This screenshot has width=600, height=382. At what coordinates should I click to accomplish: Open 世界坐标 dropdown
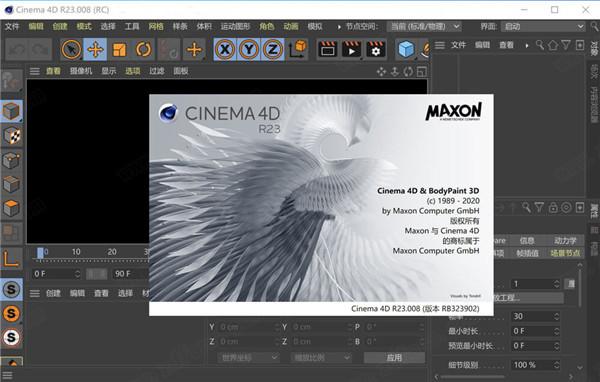pyautogui.click(x=248, y=358)
